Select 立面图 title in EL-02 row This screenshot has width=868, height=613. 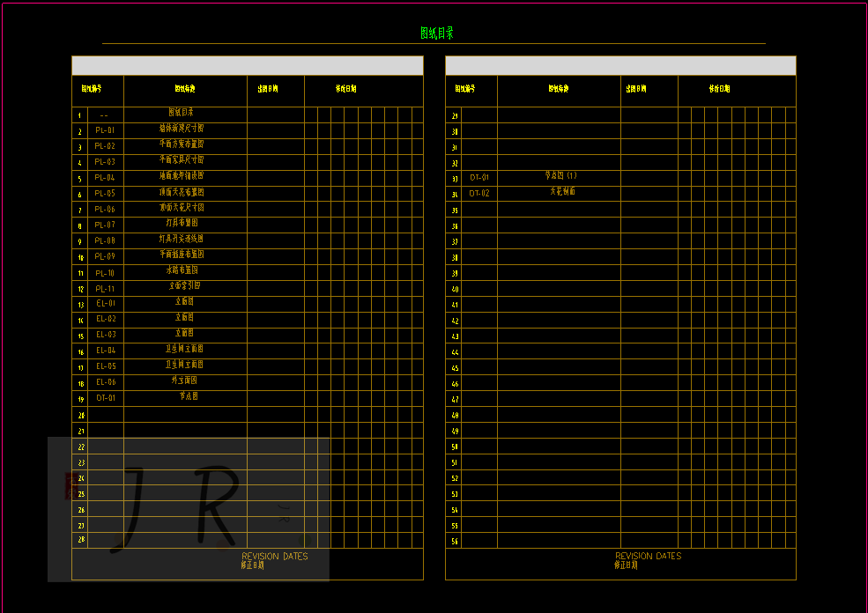click(x=184, y=318)
